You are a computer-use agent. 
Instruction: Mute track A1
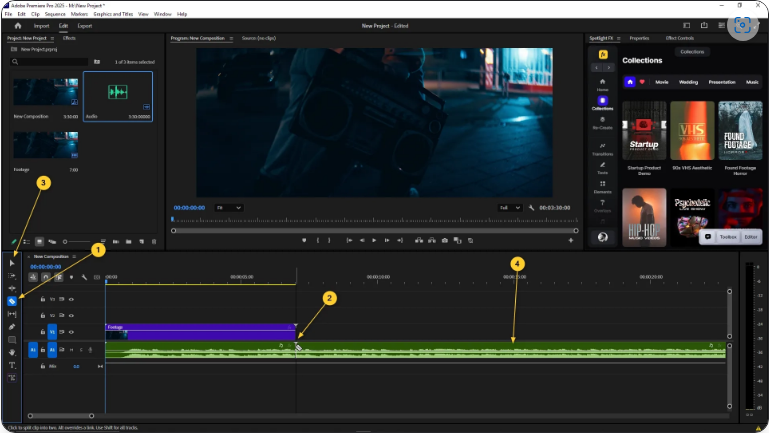tap(71, 350)
